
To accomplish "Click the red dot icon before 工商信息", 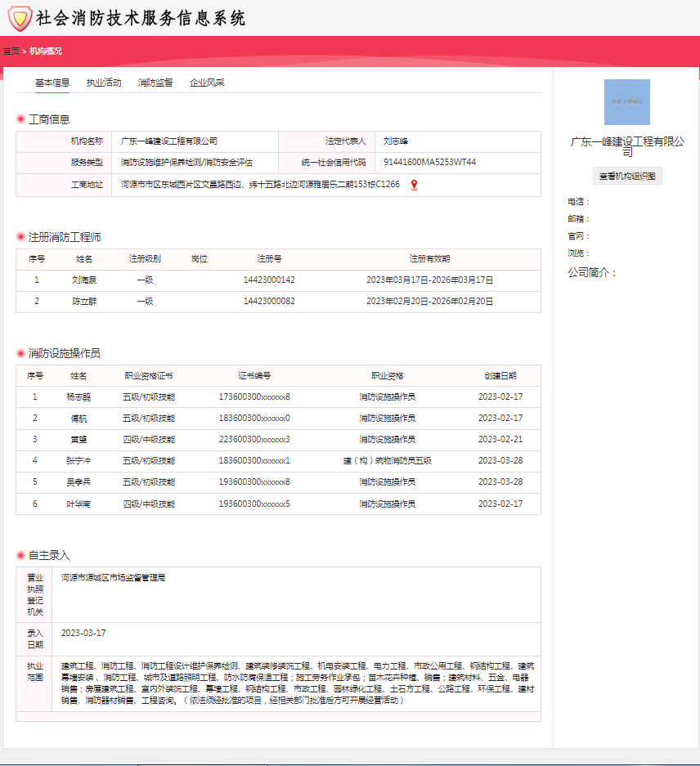I will coord(20,118).
